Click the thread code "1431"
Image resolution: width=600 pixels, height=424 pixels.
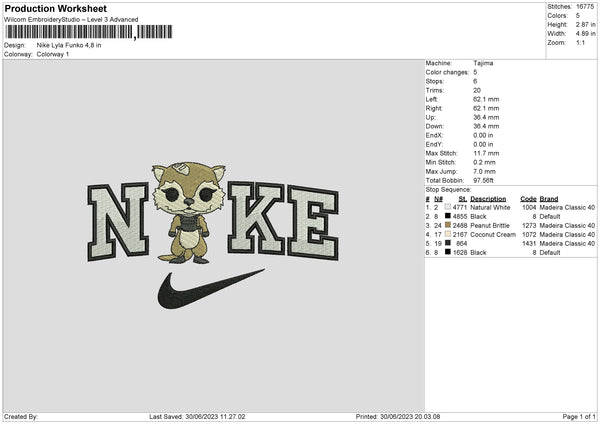529,243
